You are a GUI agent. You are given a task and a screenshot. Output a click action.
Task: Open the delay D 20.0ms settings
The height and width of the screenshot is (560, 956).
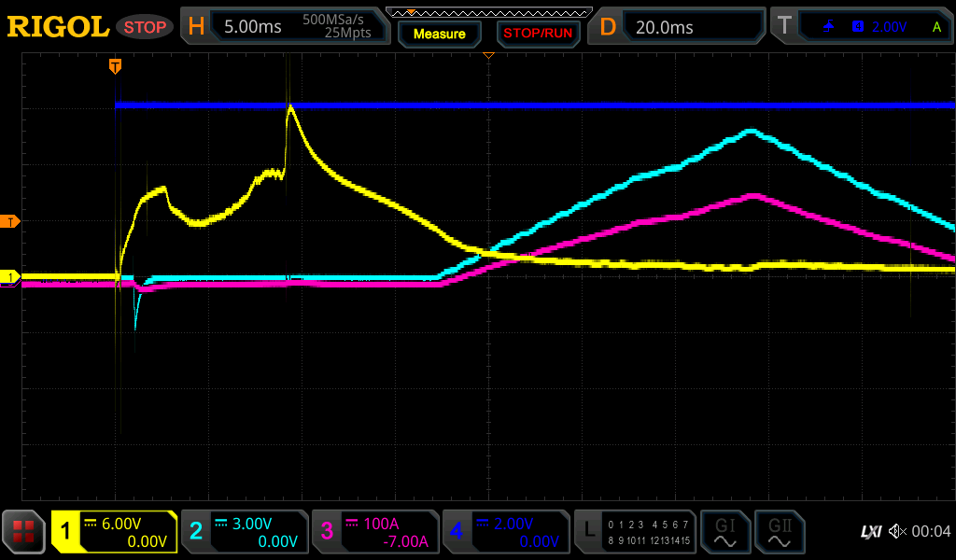coord(678,27)
